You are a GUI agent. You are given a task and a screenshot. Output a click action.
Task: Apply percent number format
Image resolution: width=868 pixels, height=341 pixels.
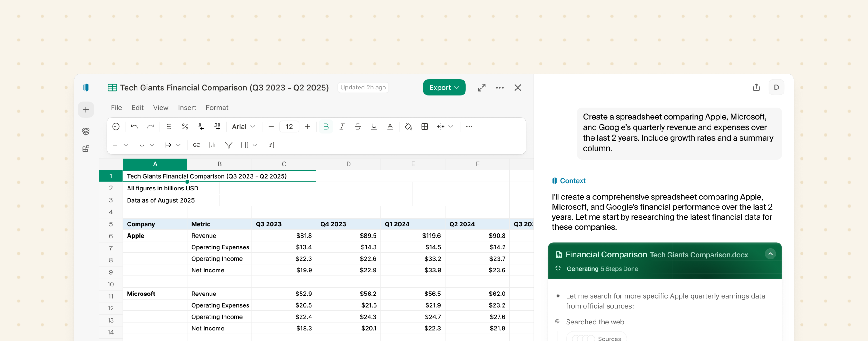(x=185, y=127)
